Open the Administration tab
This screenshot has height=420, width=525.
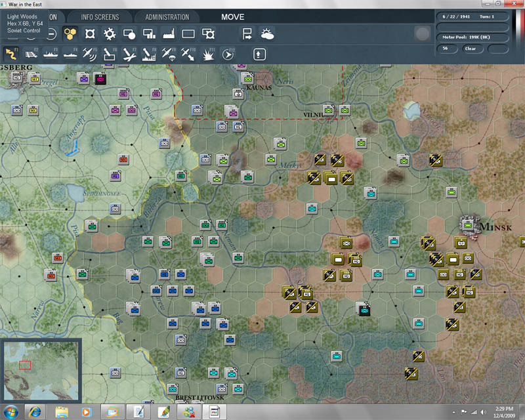click(167, 17)
